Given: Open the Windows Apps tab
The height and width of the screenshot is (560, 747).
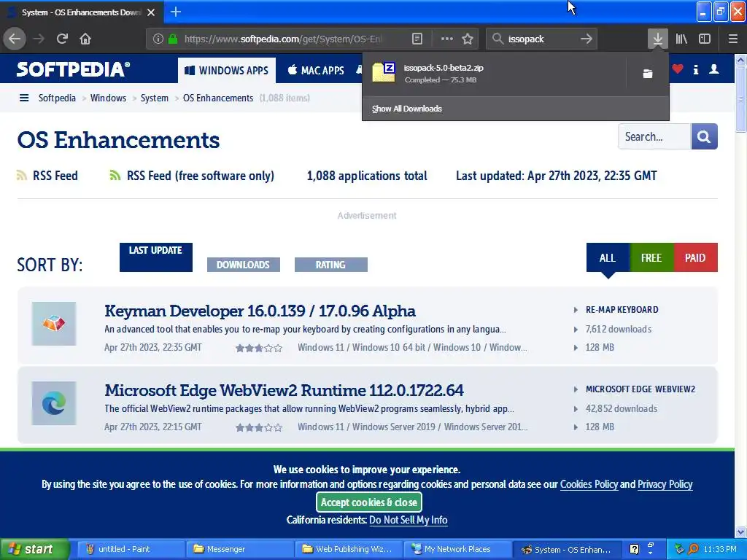Looking at the screenshot, I should (x=227, y=71).
